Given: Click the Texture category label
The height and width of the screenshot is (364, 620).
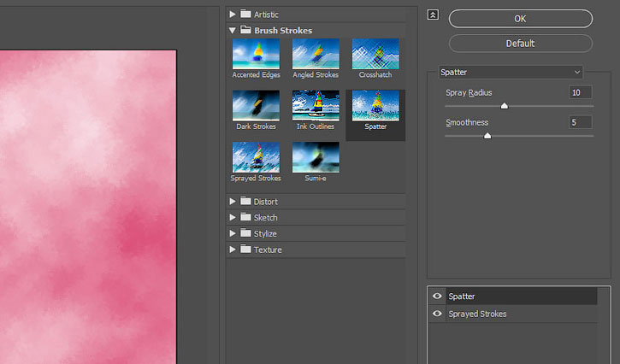Looking at the screenshot, I should [x=268, y=250].
